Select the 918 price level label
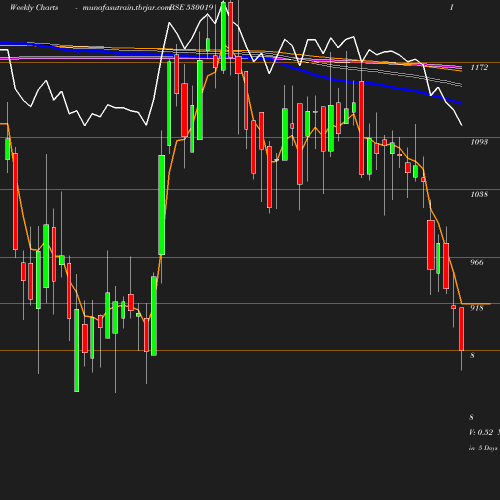 pyautogui.click(x=477, y=308)
